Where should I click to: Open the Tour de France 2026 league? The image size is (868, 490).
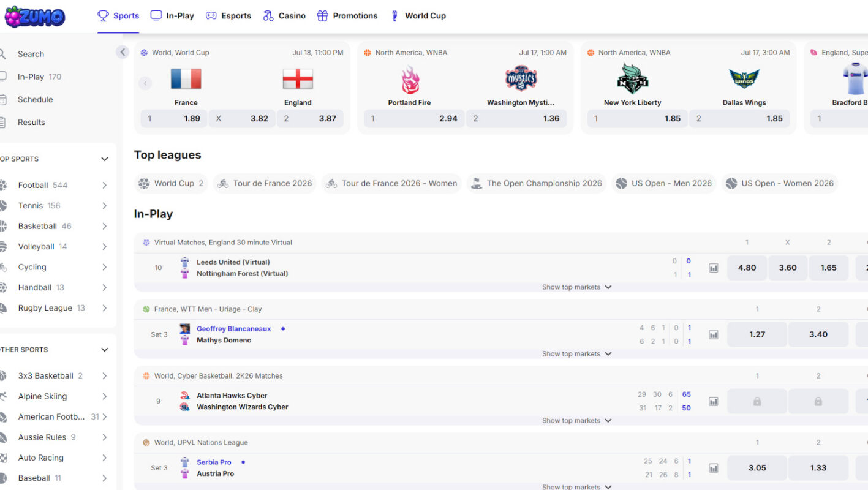[x=265, y=183]
